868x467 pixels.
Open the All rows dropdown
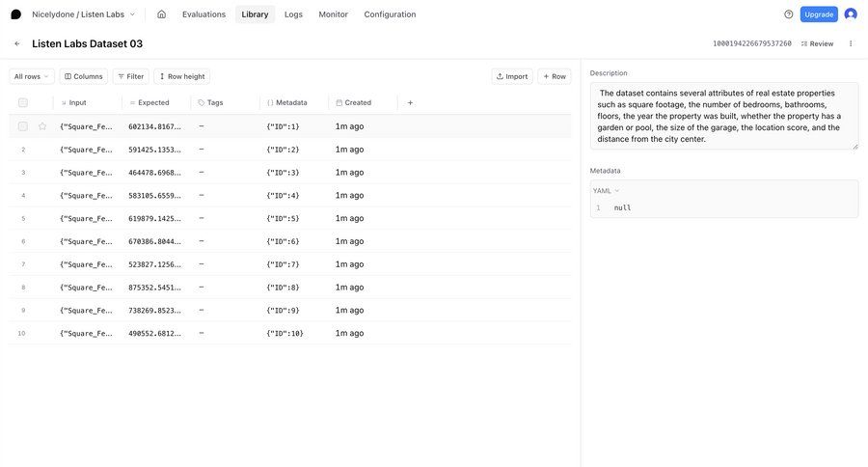32,76
